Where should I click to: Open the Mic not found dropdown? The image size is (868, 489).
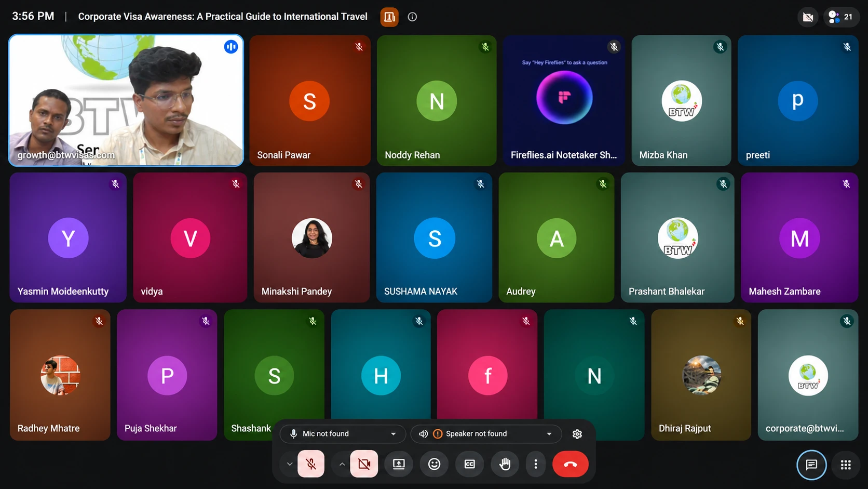tap(343, 434)
